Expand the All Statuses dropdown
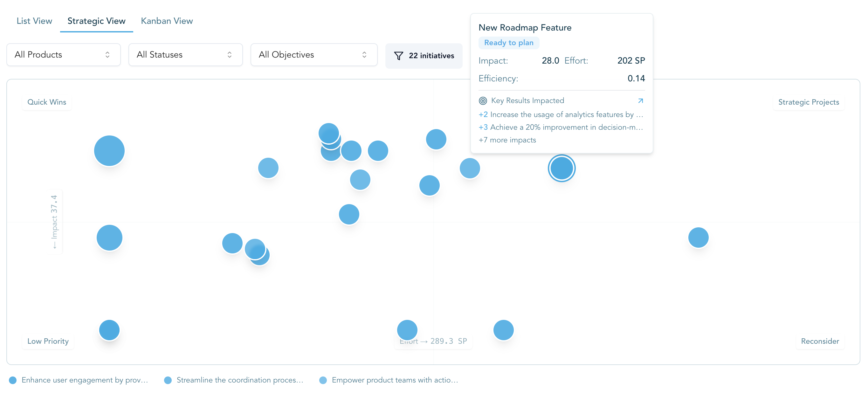 pos(185,55)
